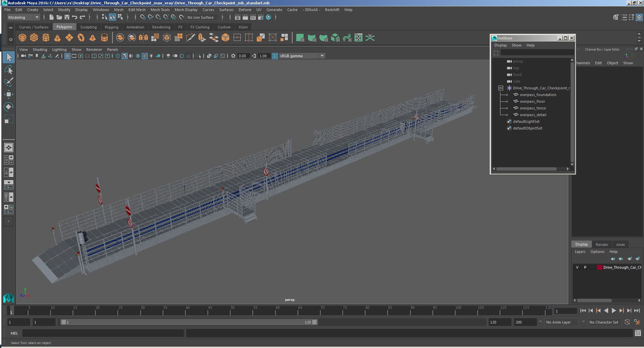Go to start of playback range

583,311
